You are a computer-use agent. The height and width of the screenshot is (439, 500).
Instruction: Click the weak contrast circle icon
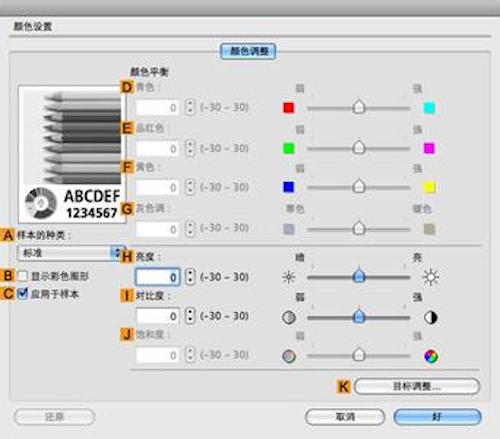289,317
